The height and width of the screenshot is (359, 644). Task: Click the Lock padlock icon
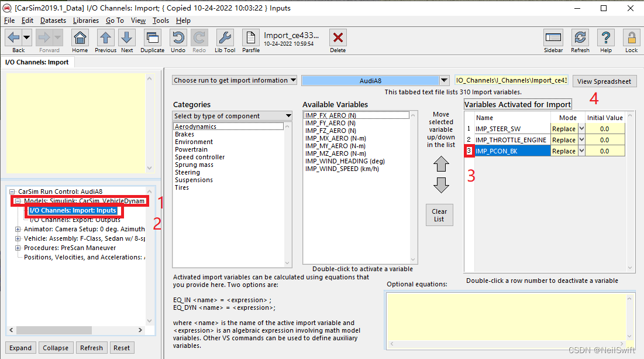click(632, 38)
